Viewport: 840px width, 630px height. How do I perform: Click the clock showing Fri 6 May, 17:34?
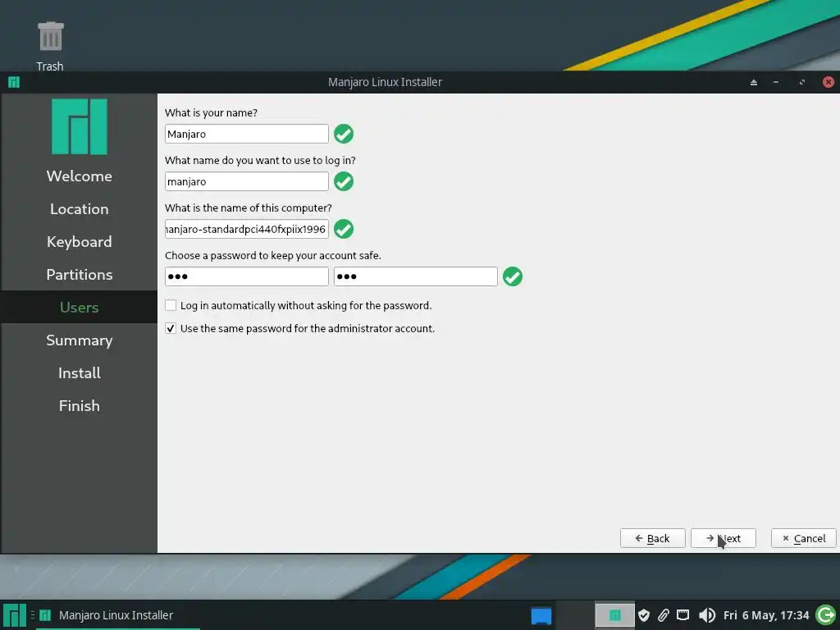pyautogui.click(x=766, y=615)
